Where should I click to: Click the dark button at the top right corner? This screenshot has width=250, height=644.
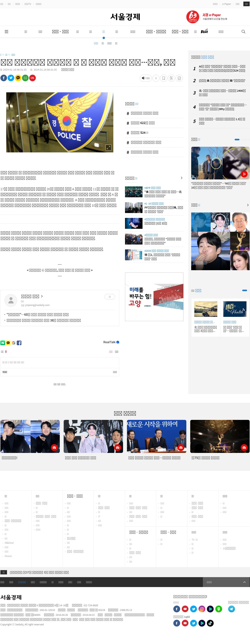point(246,4)
